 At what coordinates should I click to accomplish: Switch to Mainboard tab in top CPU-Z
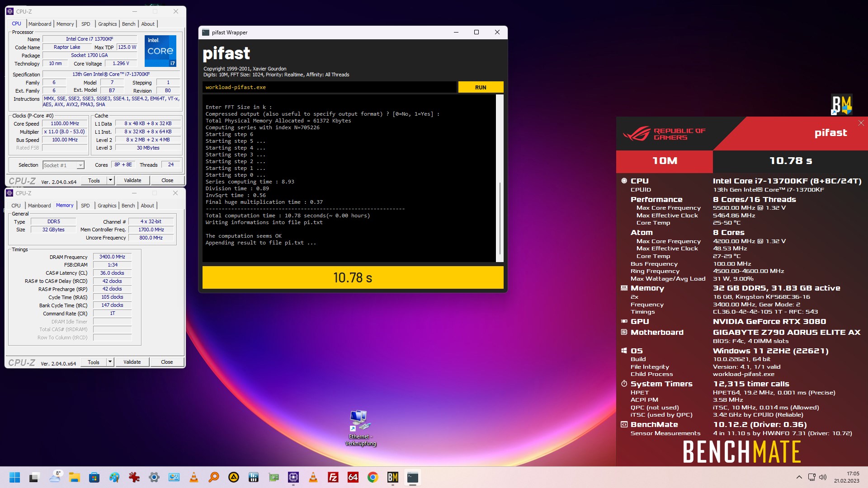click(x=40, y=24)
